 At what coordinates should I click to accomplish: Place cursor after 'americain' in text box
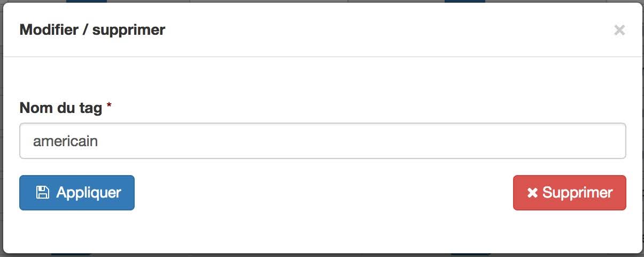(99, 141)
